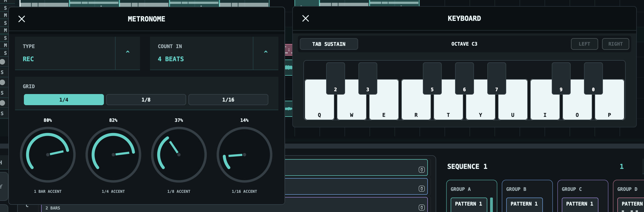Adjust the 1/8 Accent knob
Viewport: 644px width, 212px height.
[179, 155]
